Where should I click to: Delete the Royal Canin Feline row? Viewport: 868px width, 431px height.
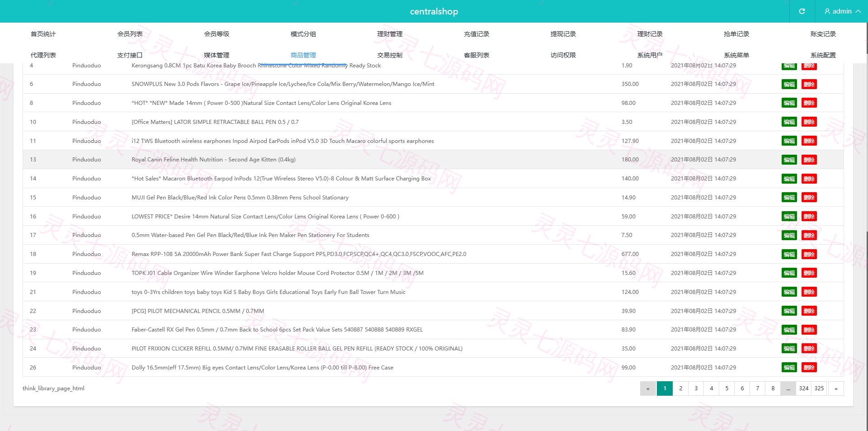tap(809, 160)
